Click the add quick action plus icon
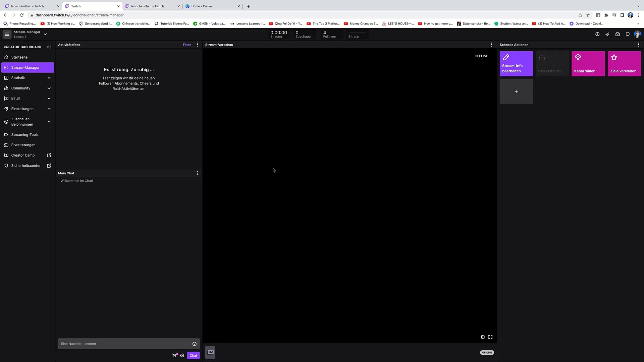The image size is (644, 362). [516, 91]
